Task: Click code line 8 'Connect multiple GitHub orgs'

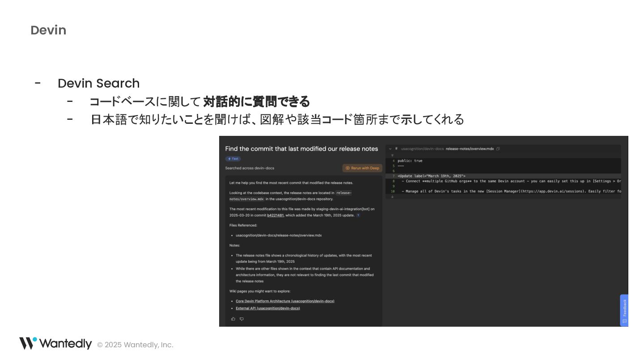Action: 511,181
